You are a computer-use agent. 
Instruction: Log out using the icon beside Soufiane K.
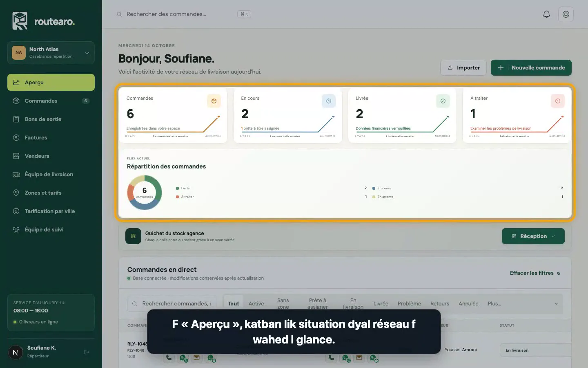tap(87, 352)
